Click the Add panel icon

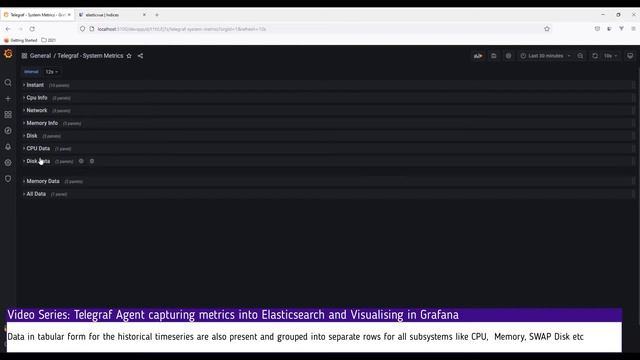tap(478, 56)
